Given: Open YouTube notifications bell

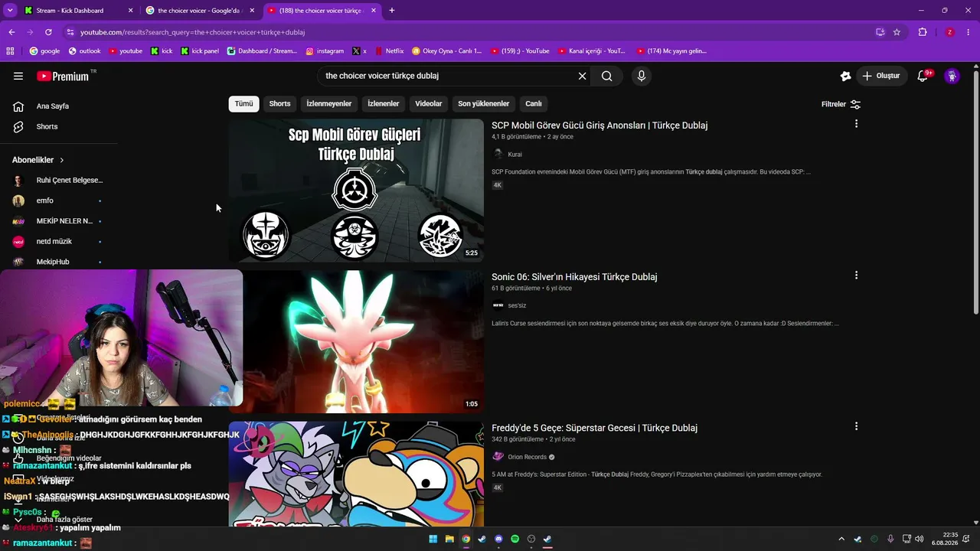Looking at the screenshot, I should [x=923, y=76].
